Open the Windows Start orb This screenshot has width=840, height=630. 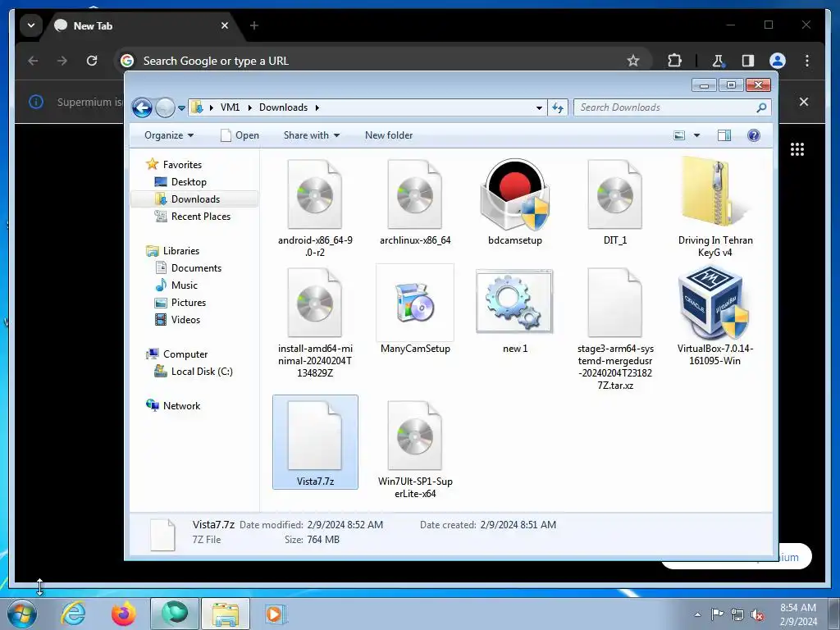click(22, 614)
